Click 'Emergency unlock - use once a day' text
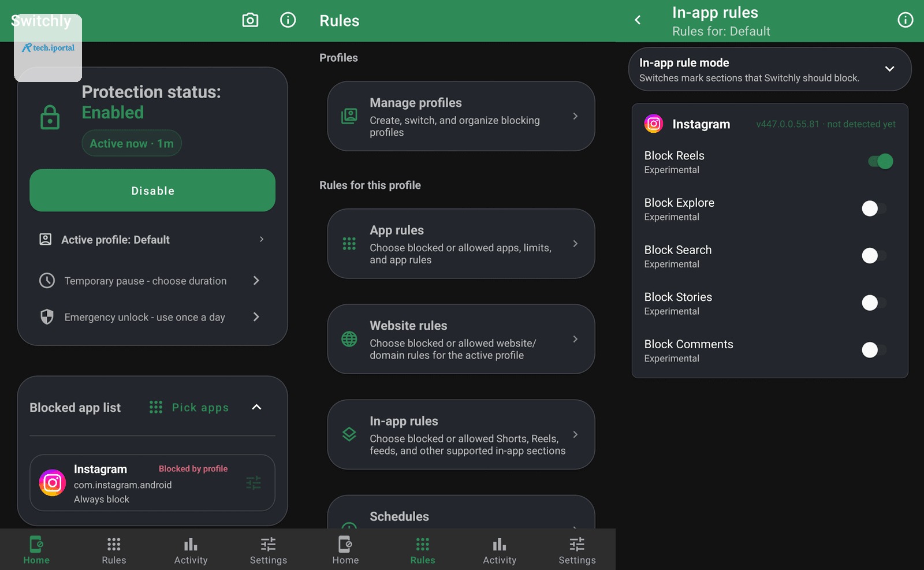 coord(145,317)
